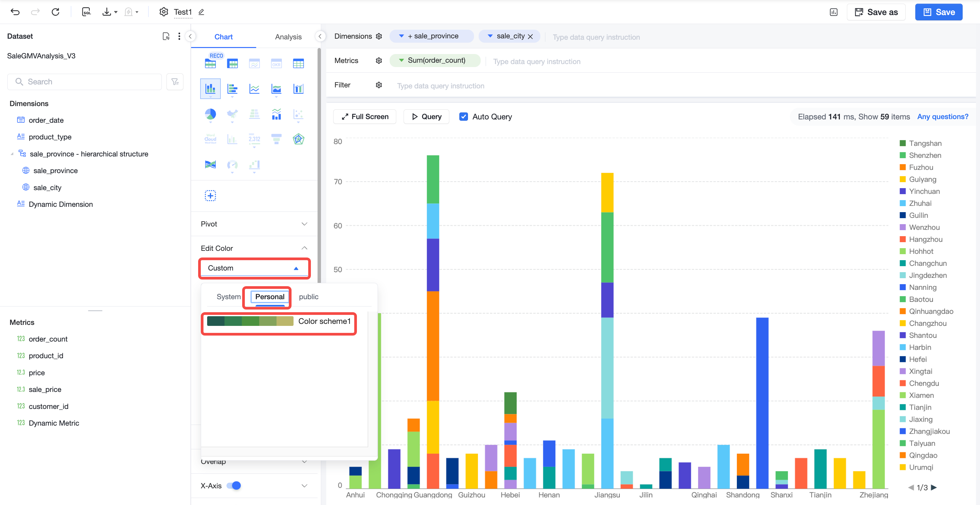Click the undo arrow icon

[x=15, y=12]
